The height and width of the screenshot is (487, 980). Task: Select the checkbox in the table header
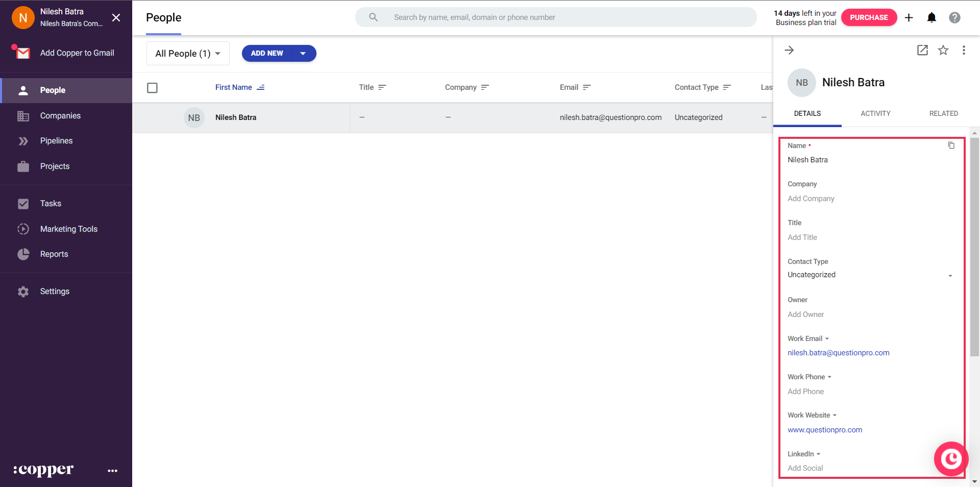152,88
